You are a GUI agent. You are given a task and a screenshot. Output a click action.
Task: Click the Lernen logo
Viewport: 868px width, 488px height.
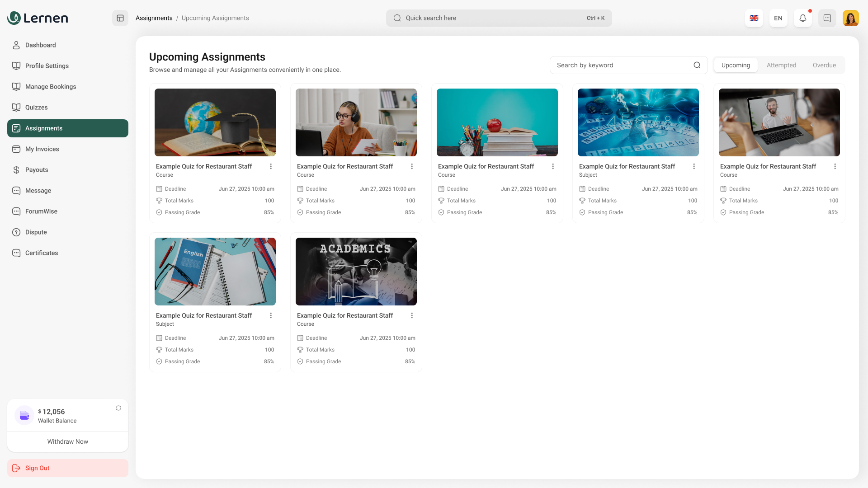38,18
